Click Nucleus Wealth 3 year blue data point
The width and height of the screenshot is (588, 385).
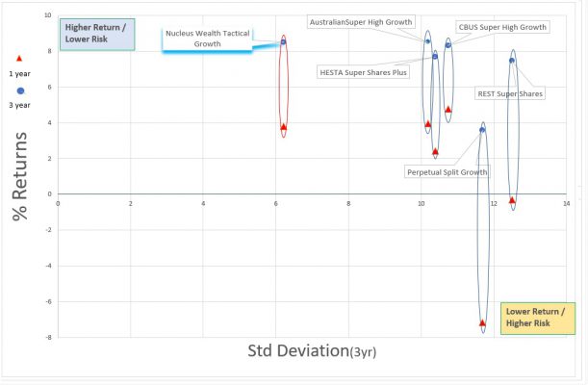click(x=283, y=42)
